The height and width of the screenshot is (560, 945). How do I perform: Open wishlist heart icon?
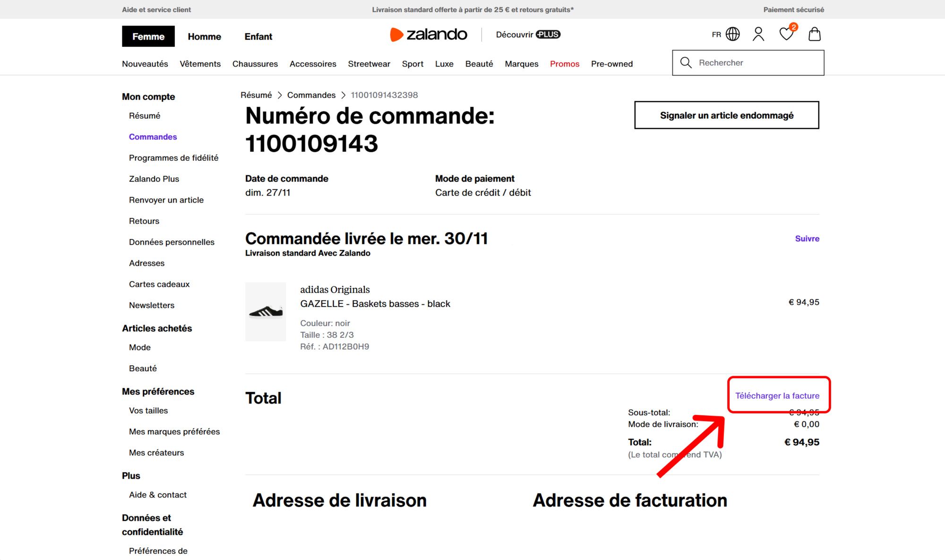click(x=787, y=34)
